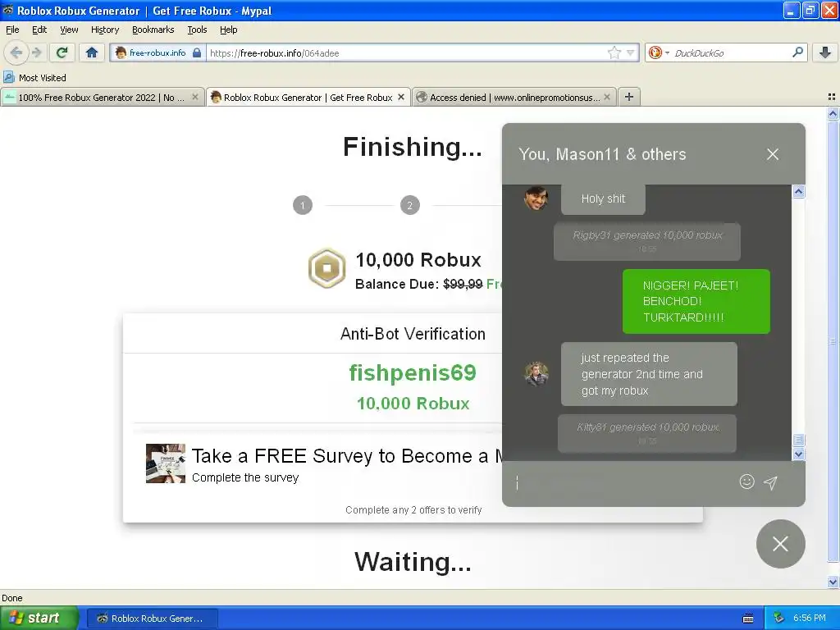Screen dimensions: 840x630
Task: Click the keyboard tray icon
Action: click(748, 619)
